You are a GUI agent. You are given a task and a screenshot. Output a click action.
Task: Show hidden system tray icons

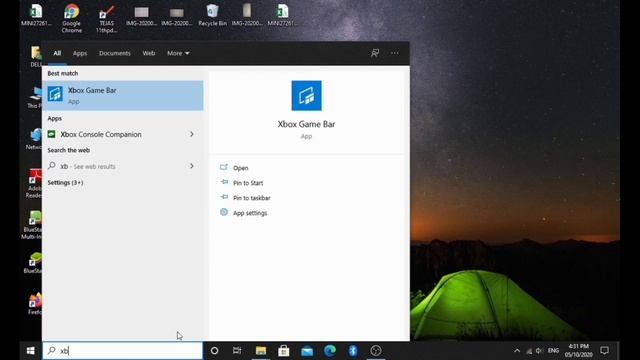(517, 351)
